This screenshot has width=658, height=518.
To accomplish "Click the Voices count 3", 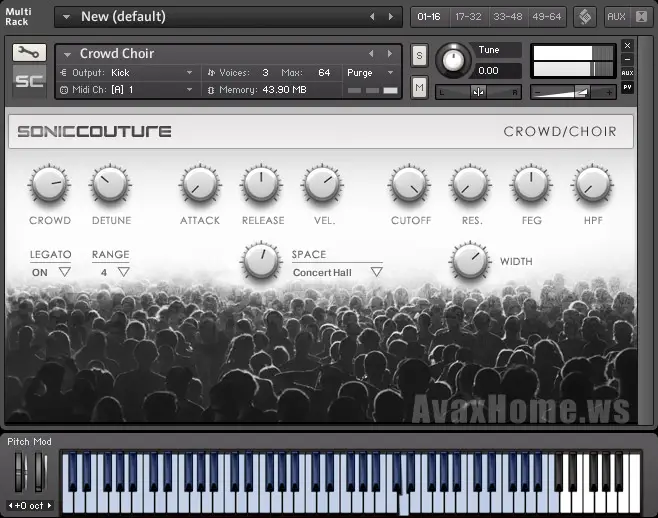I will pyautogui.click(x=265, y=73).
